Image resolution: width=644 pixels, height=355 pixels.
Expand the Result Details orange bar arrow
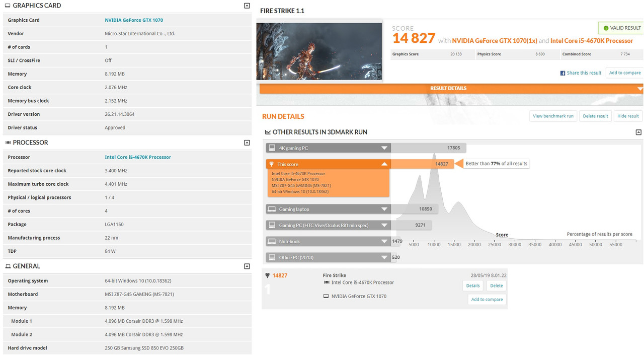coord(640,89)
